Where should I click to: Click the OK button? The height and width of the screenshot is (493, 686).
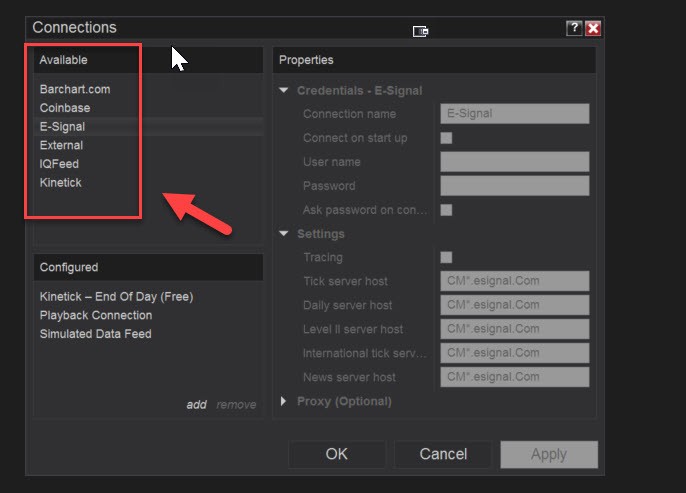coord(337,454)
